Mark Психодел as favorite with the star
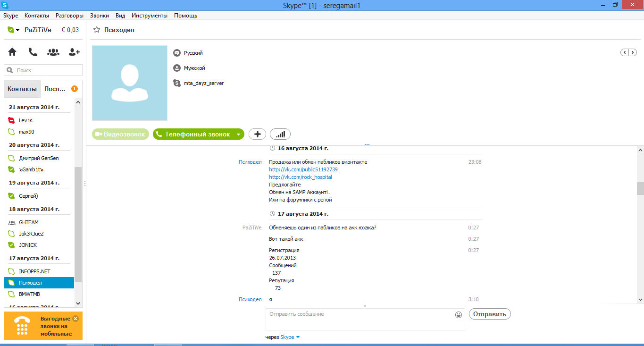The width and height of the screenshot is (644, 346). point(97,30)
